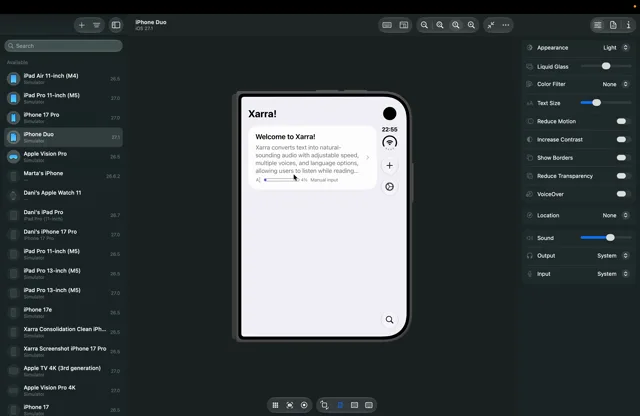The width and height of the screenshot is (640, 416).
Task: Click the keyboard icon in the top toolbar
Action: coord(387,25)
